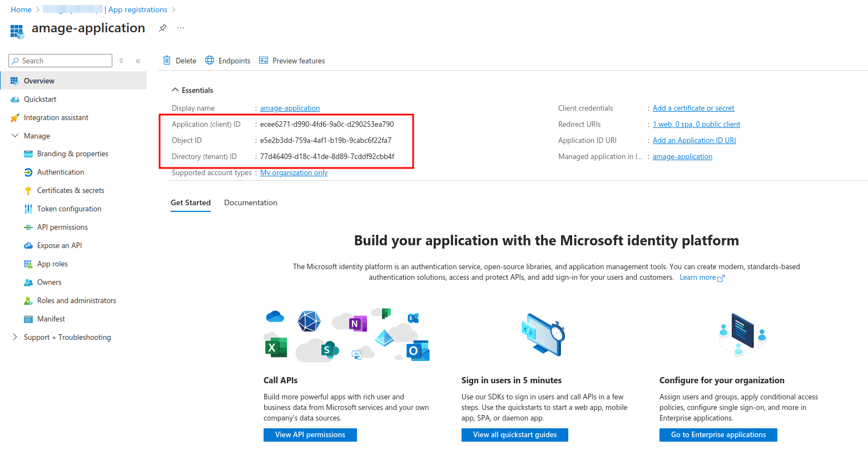Screen dimensions: 868x460
Task: Collapse the Manage section chevron
Action: pos(15,136)
